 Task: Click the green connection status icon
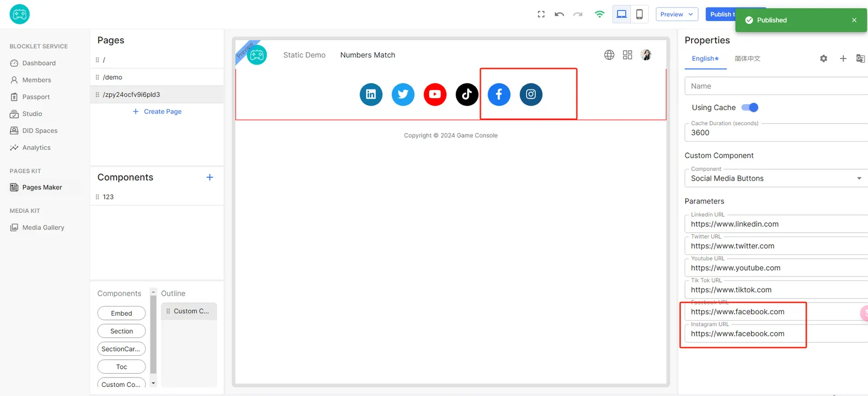[x=599, y=15]
